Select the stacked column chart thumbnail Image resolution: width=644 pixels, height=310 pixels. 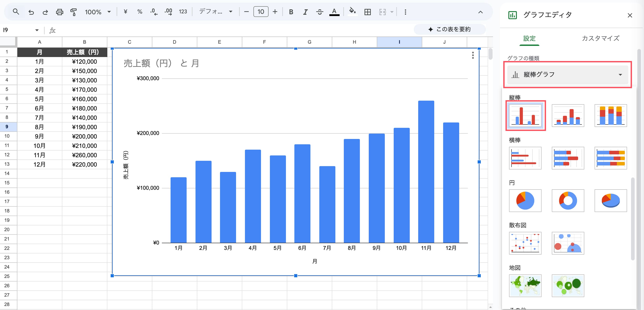click(568, 116)
